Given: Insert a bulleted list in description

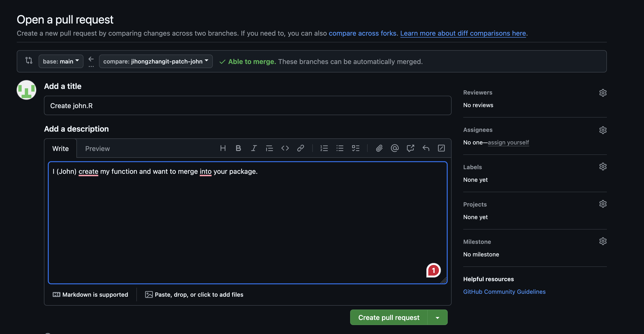Looking at the screenshot, I should click(340, 148).
